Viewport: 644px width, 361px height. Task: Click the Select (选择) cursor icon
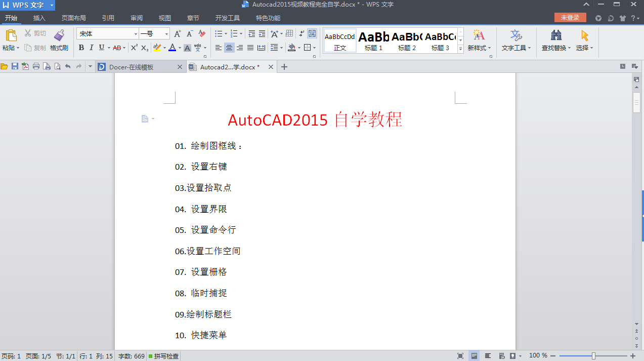585,35
